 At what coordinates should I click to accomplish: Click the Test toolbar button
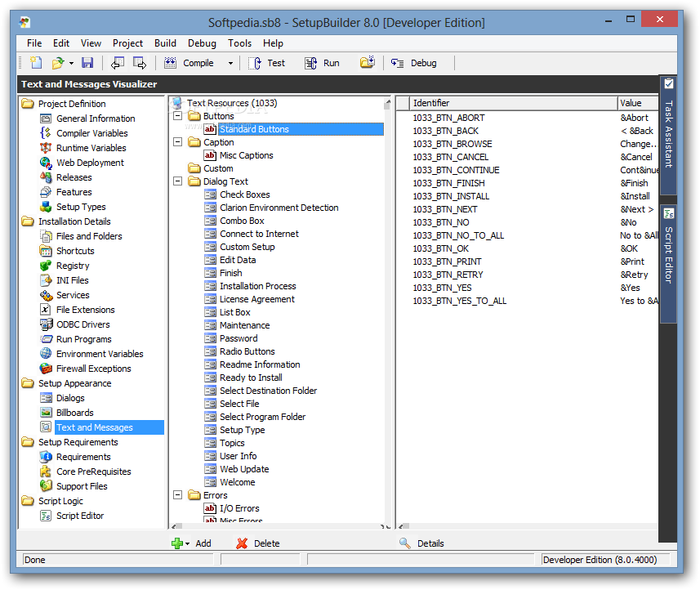pyautogui.click(x=267, y=63)
